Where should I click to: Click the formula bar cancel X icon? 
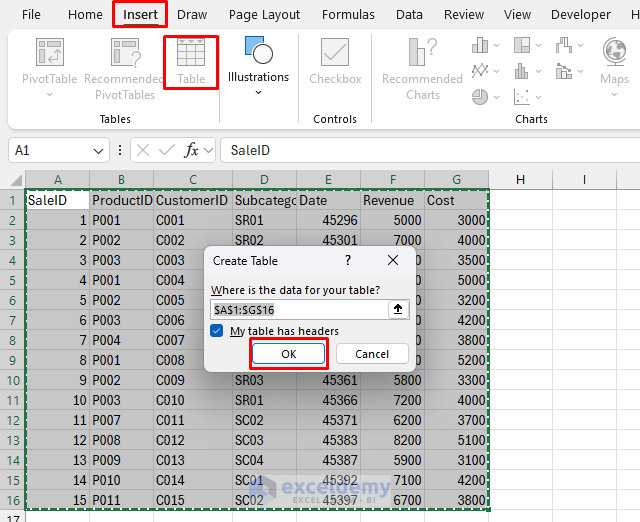pos(143,150)
